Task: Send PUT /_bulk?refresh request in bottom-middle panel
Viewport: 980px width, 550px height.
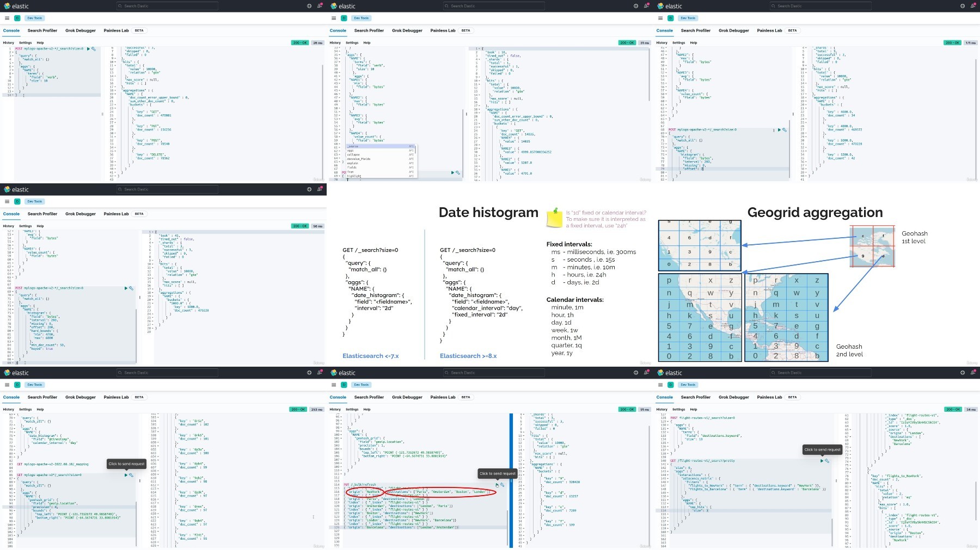Action: coord(497,485)
